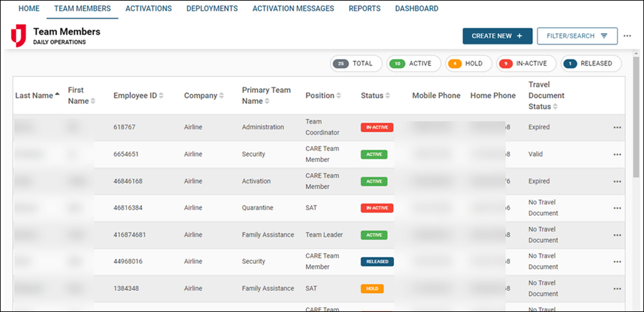Go to the Dashboard tab

tap(416, 9)
